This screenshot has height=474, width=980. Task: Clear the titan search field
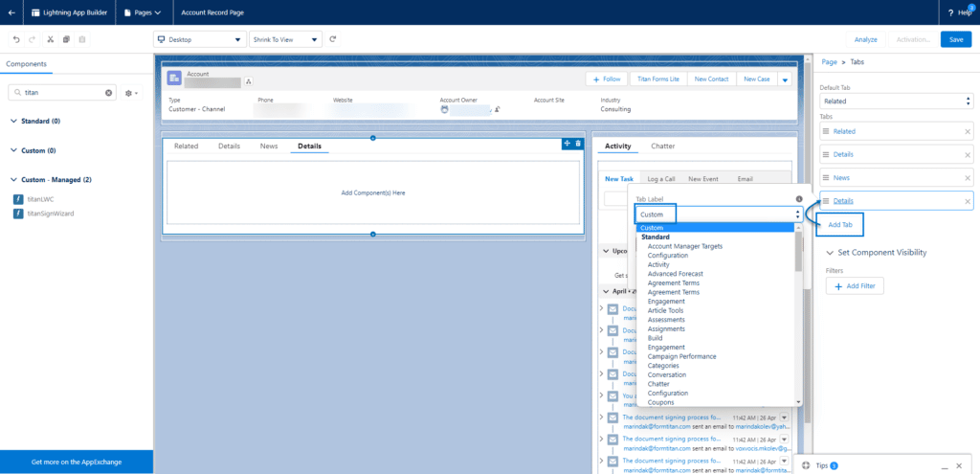tap(108, 93)
